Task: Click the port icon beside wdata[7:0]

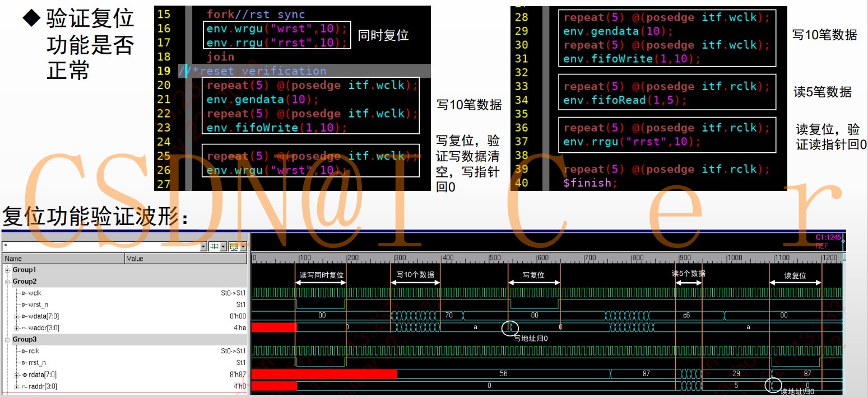Action: [24, 316]
